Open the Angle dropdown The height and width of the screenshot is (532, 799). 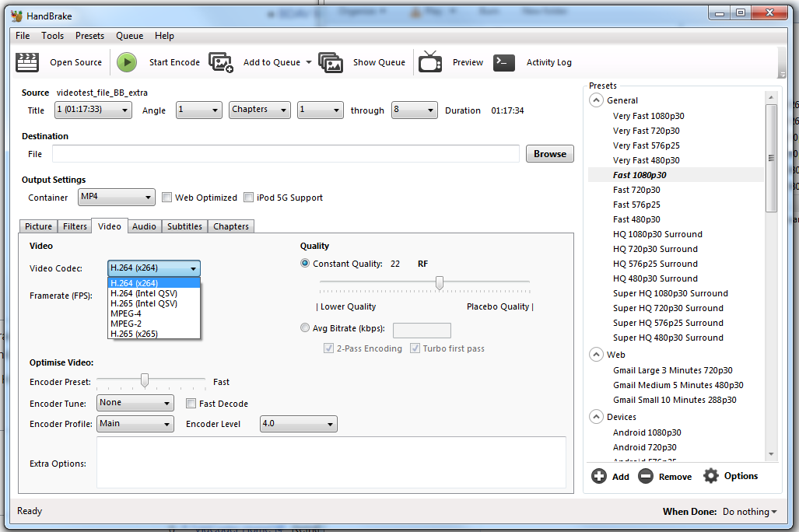(x=198, y=110)
